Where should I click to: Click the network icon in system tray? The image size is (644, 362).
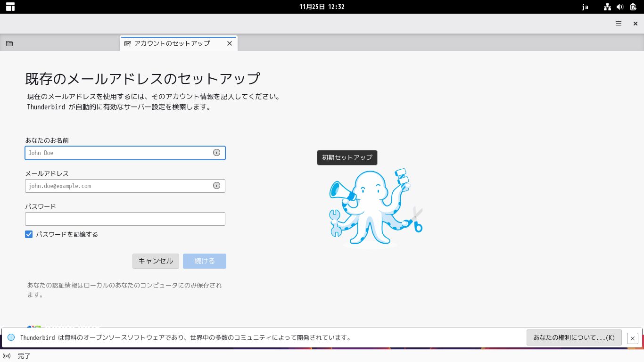tap(607, 7)
